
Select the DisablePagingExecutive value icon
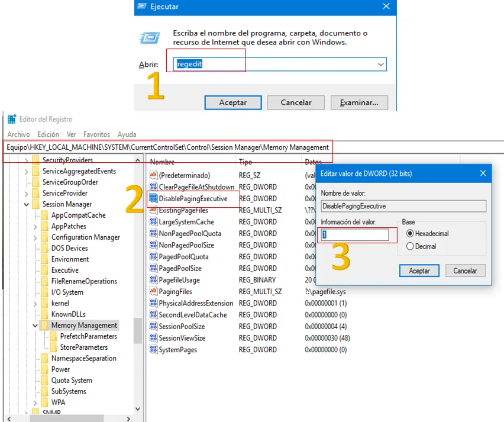153,198
